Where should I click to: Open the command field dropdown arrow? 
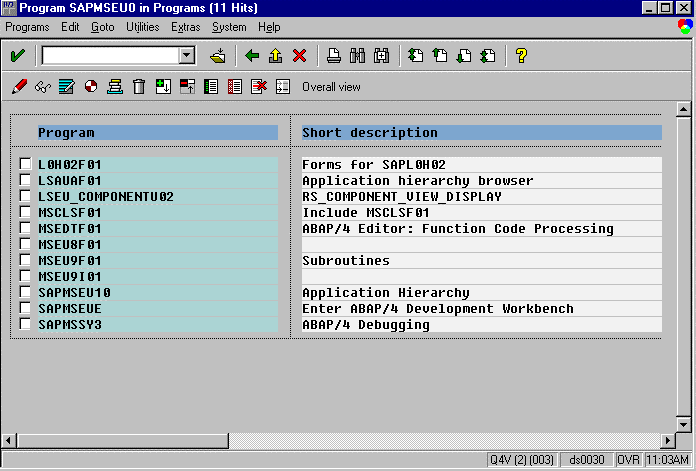pyautogui.click(x=186, y=55)
